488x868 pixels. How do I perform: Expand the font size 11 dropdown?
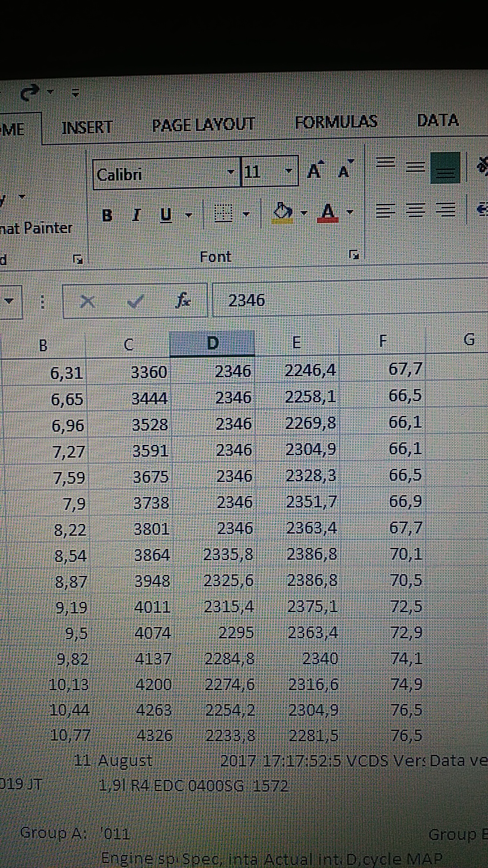[288, 171]
